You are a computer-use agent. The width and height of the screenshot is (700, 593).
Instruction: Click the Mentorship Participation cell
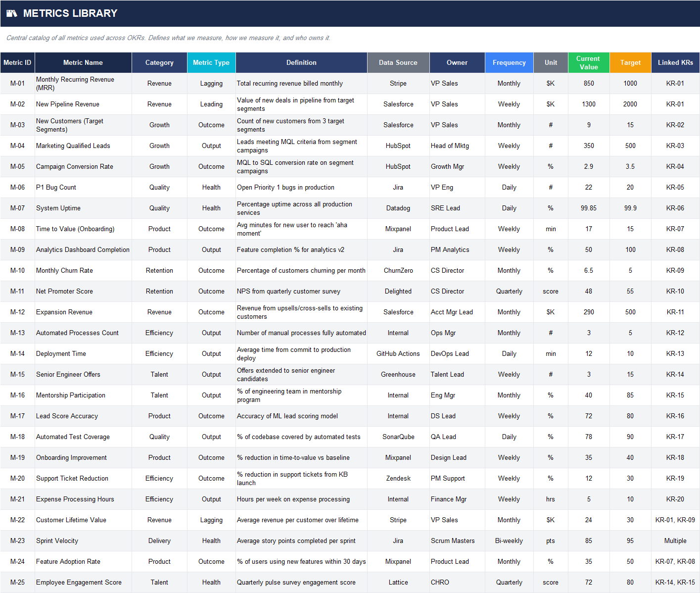[x=83, y=395]
